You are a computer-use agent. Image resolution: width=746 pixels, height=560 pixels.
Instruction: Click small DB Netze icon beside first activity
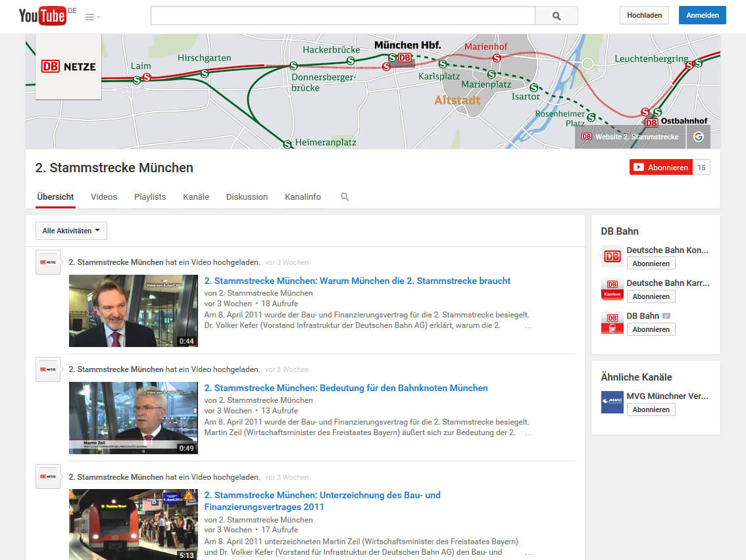pos(48,262)
